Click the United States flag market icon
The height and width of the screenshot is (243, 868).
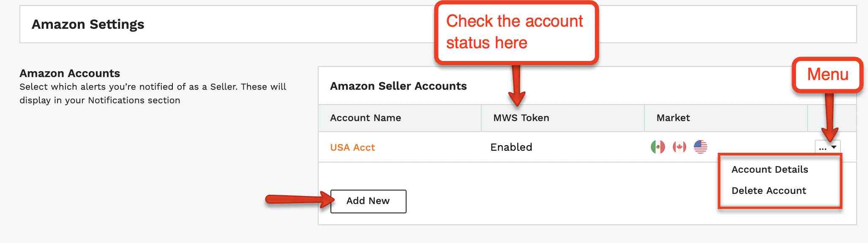click(x=700, y=147)
